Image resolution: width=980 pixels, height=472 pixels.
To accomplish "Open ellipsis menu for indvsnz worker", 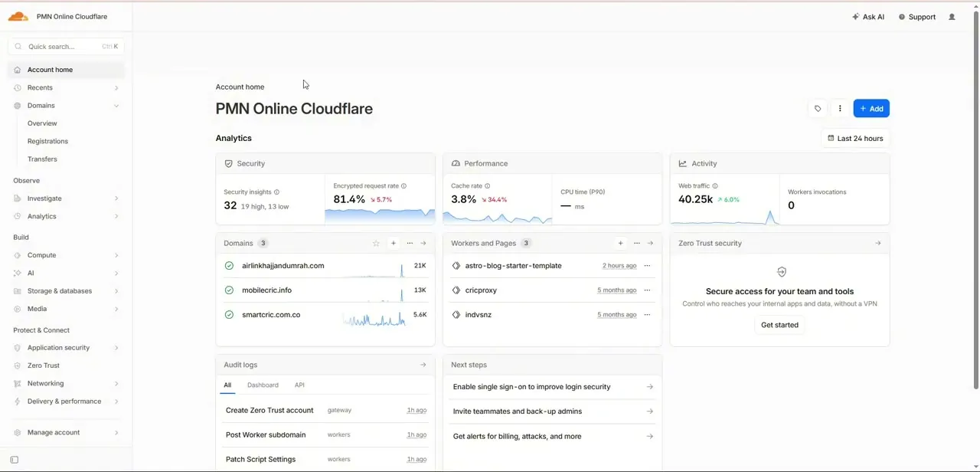I will (x=647, y=315).
